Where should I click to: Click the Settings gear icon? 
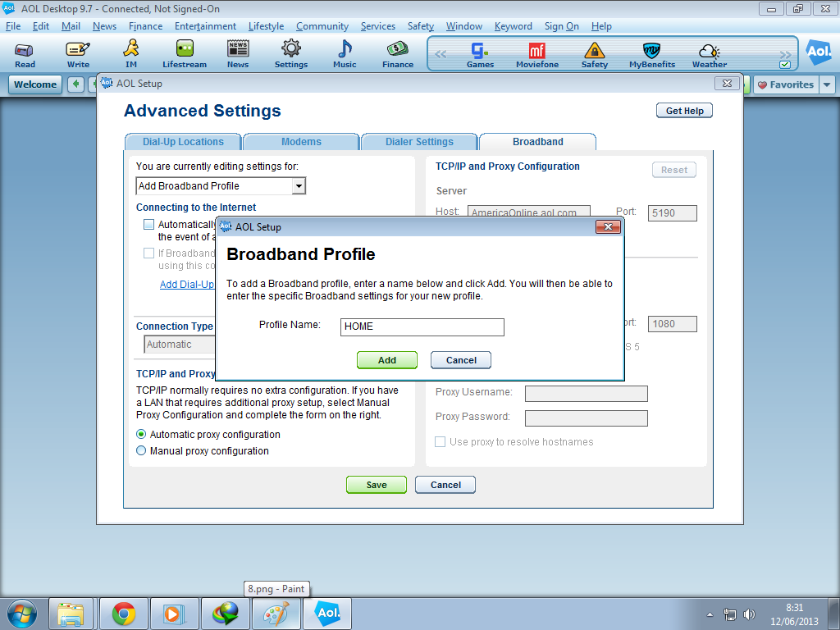pos(291,55)
